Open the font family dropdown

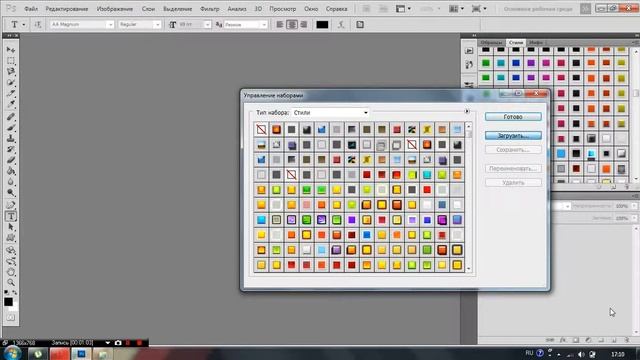(x=110, y=25)
